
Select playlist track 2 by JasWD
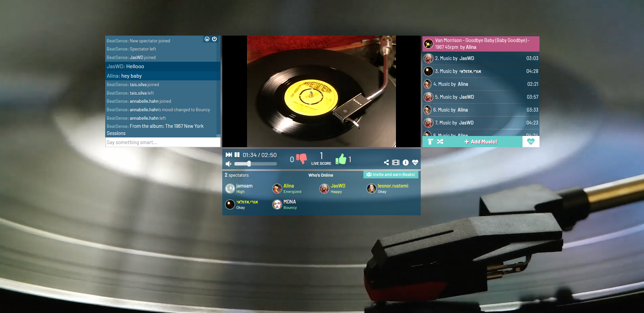click(481, 58)
